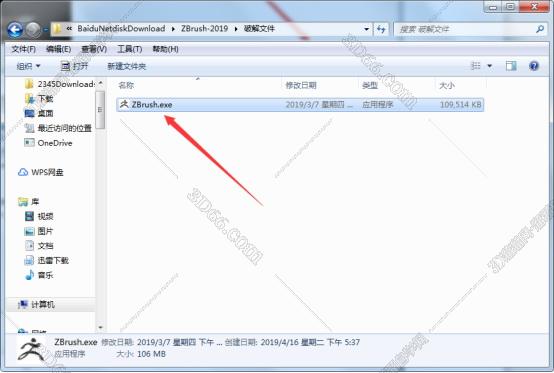Click sidebar scrollbar down arrow
The width and height of the screenshot is (554, 373).
click(100, 327)
